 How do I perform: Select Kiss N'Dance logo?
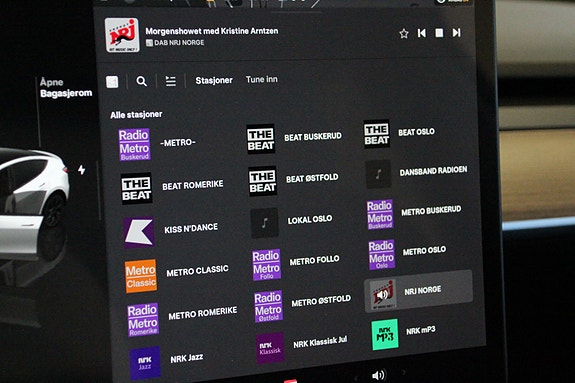pos(139,233)
